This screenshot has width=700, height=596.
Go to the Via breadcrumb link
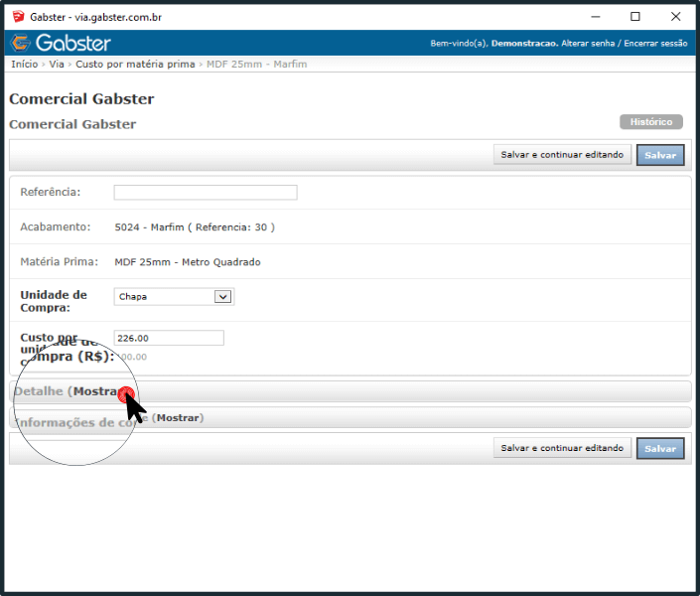pos(57,64)
